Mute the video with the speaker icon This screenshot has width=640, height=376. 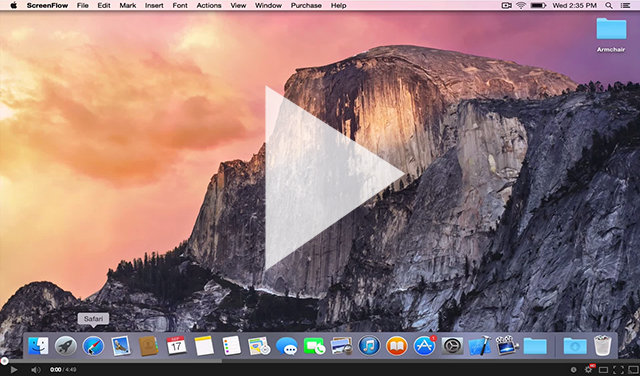(x=36, y=370)
